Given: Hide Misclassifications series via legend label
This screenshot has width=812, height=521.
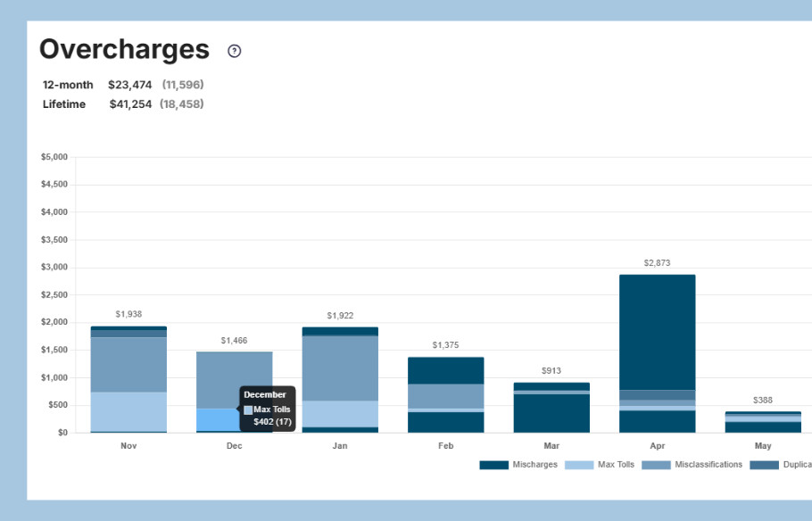Looking at the screenshot, I should coord(708,465).
